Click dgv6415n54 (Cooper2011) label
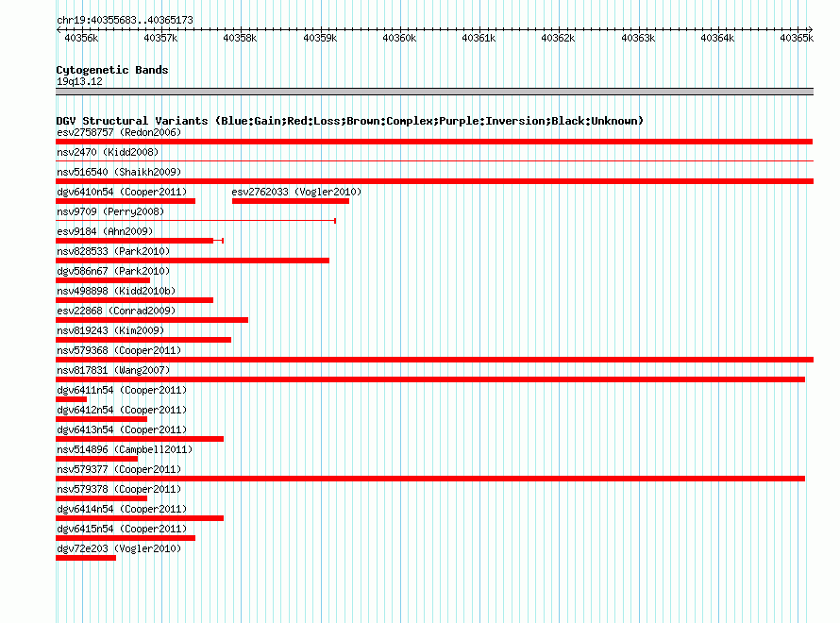840x623 pixels. coord(122,529)
